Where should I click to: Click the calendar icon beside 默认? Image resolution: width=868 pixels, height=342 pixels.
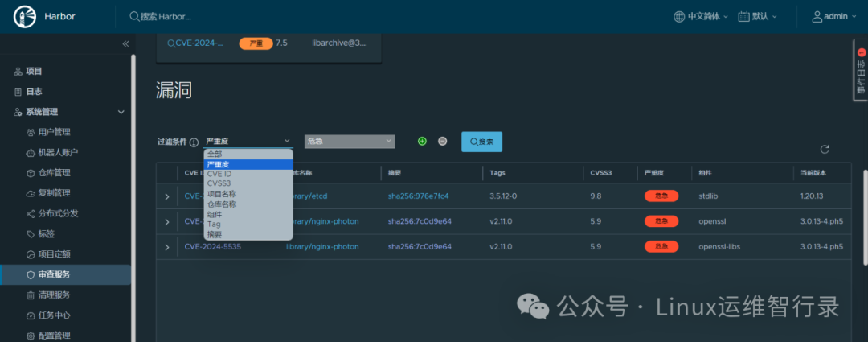pos(743,17)
